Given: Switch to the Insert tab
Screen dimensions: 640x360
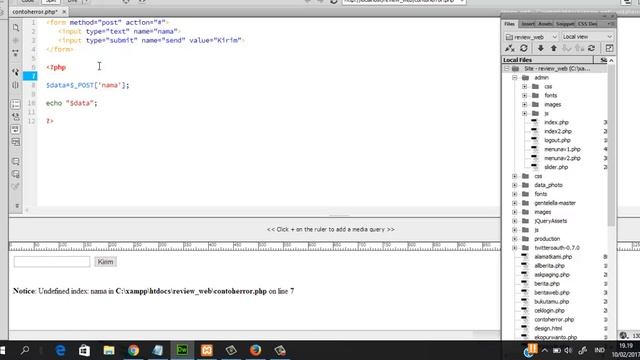Looking at the screenshot, I should [x=528, y=24].
